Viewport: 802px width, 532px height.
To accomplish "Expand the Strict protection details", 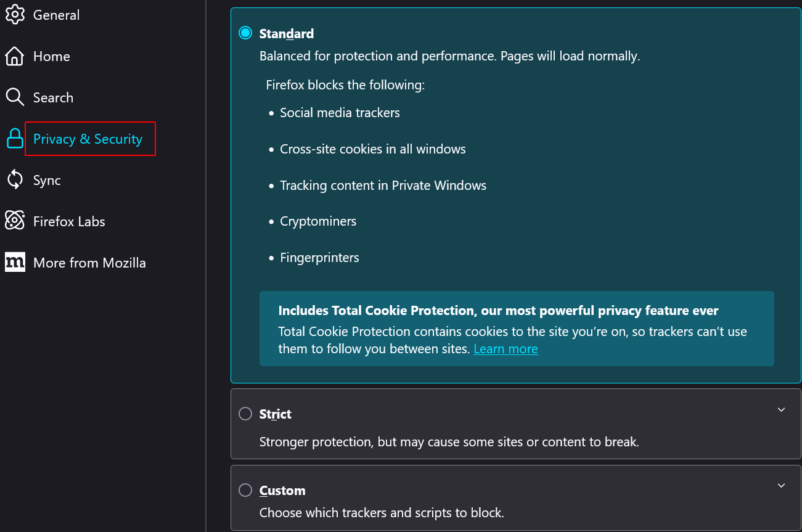I will (x=781, y=409).
